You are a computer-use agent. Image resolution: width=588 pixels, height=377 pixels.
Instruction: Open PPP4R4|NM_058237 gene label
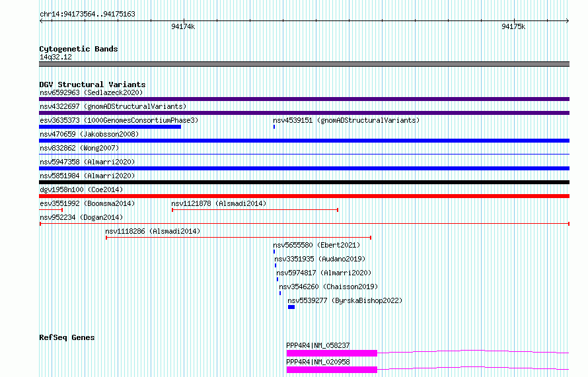pyautogui.click(x=318, y=345)
